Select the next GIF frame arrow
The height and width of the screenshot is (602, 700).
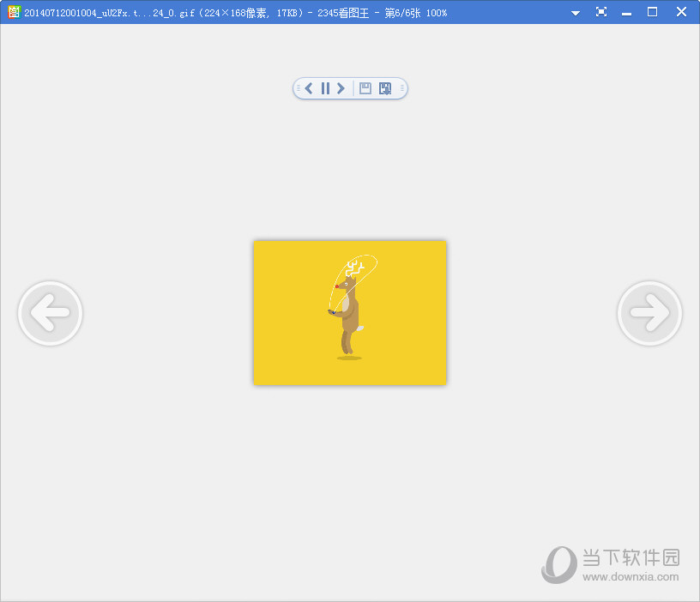(x=341, y=88)
